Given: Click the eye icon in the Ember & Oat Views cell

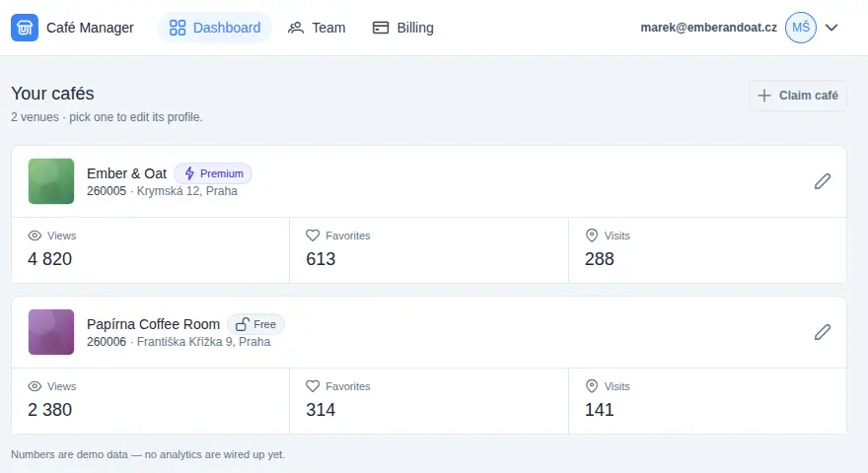Looking at the screenshot, I should coord(35,236).
